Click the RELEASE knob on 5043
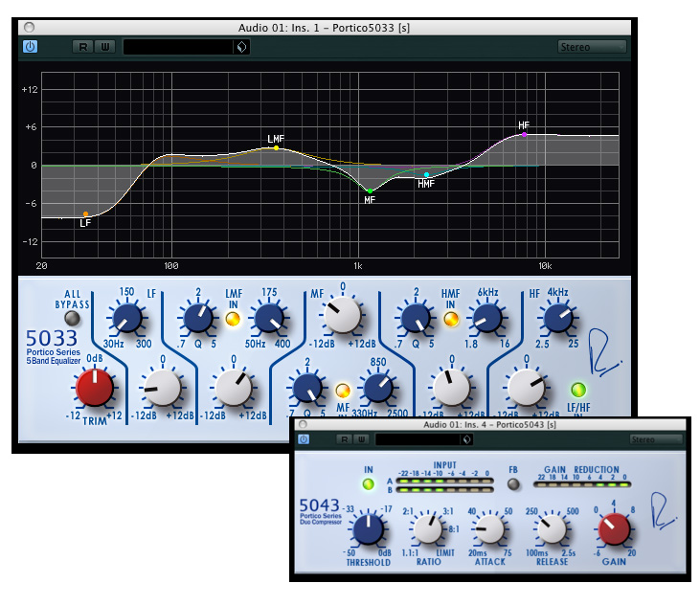700x606 pixels. 552,528
